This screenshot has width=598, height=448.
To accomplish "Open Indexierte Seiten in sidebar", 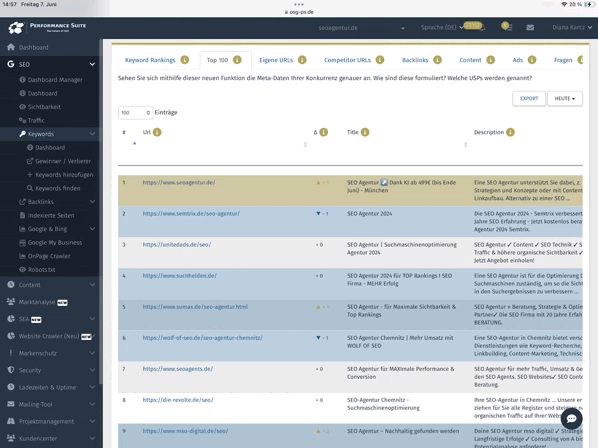I will click(51, 215).
